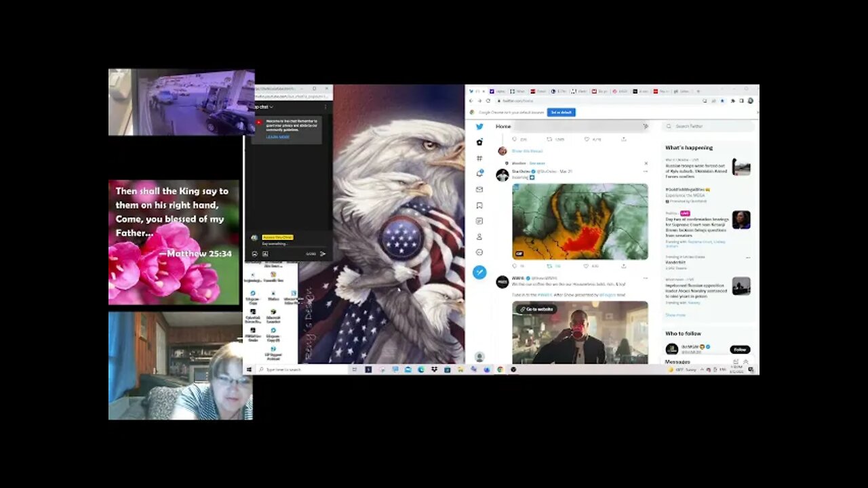The width and height of the screenshot is (868, 488).
Task: Open the More circle icon in sidebar
Action: [479, 252]
